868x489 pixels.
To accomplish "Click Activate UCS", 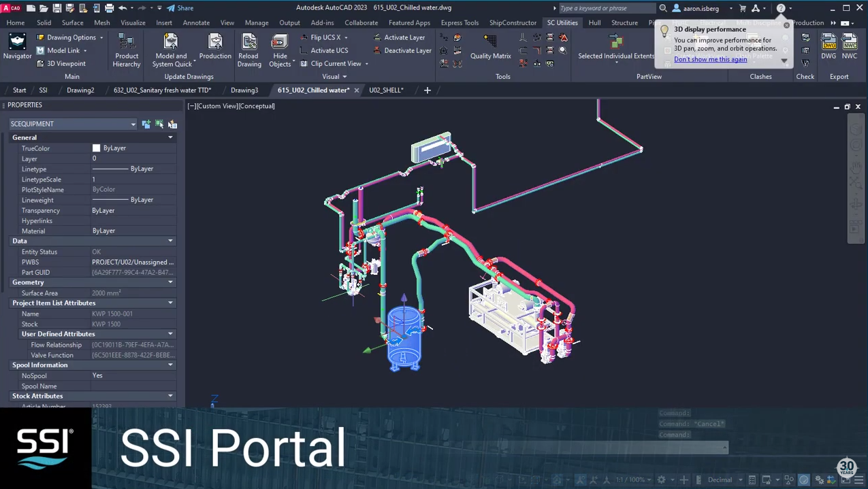I will 324,50.
